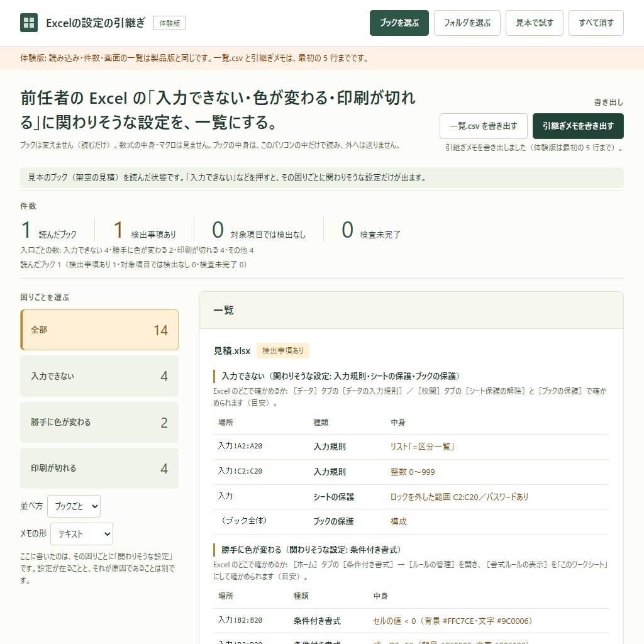Click the 検査未完了 count label
Image resolution: width=644 pixels, height=644 pixels.
pos(380,235)
